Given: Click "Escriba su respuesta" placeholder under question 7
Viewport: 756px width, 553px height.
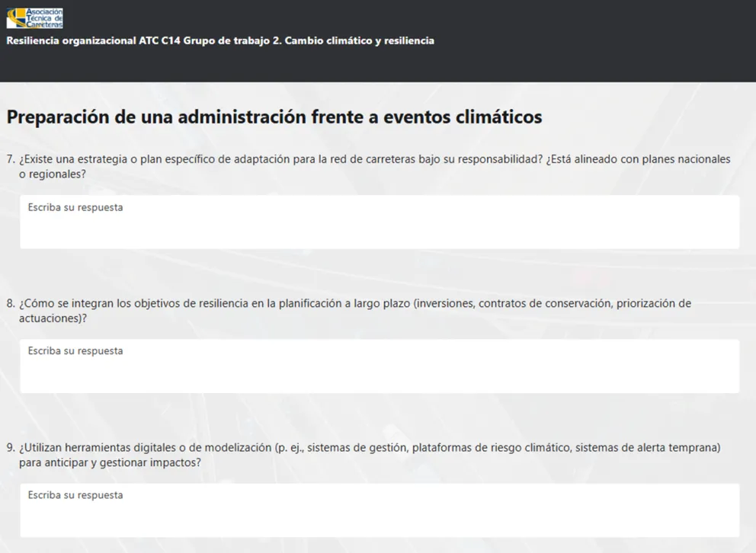Looking at the screenshot, I should (75, 207).
